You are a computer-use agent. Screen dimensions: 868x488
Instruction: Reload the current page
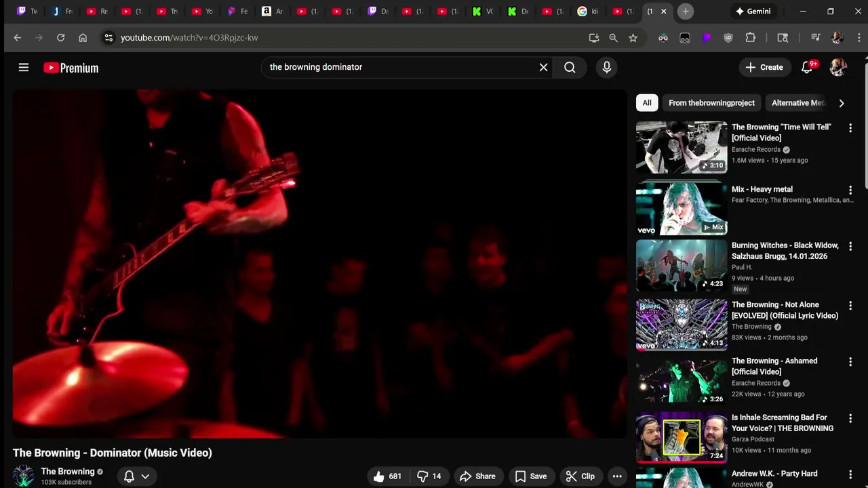(x=60, y=38)
